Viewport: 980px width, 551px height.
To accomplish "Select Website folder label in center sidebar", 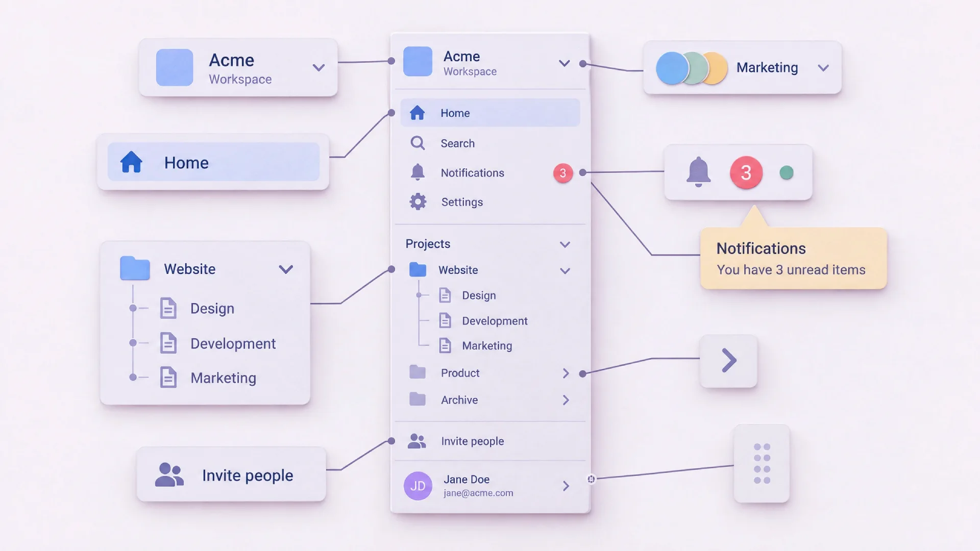I will (458, 270).
